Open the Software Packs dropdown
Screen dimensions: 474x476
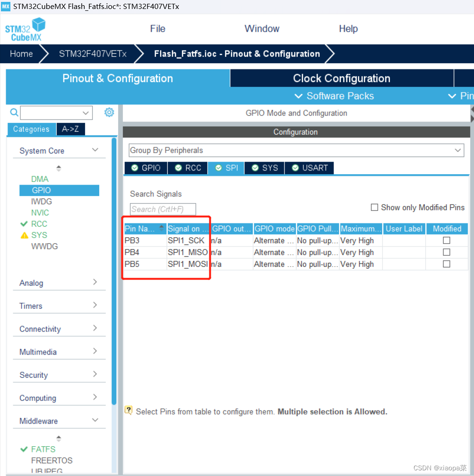click(334, 96)
